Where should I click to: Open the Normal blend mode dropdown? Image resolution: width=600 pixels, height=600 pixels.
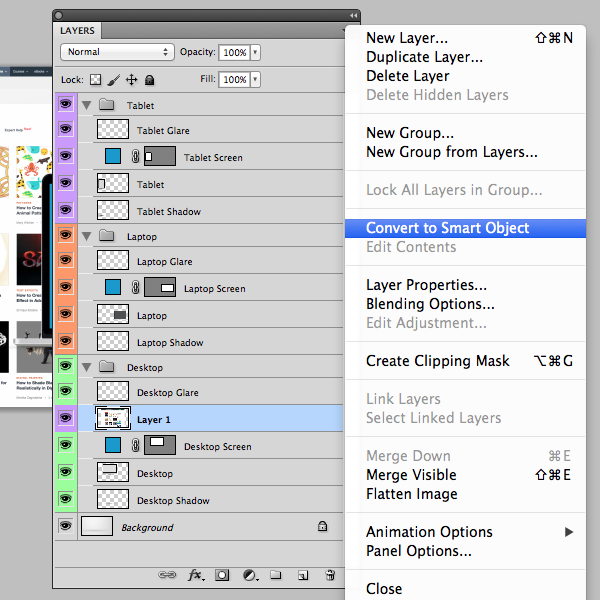[x=117, y=52]
